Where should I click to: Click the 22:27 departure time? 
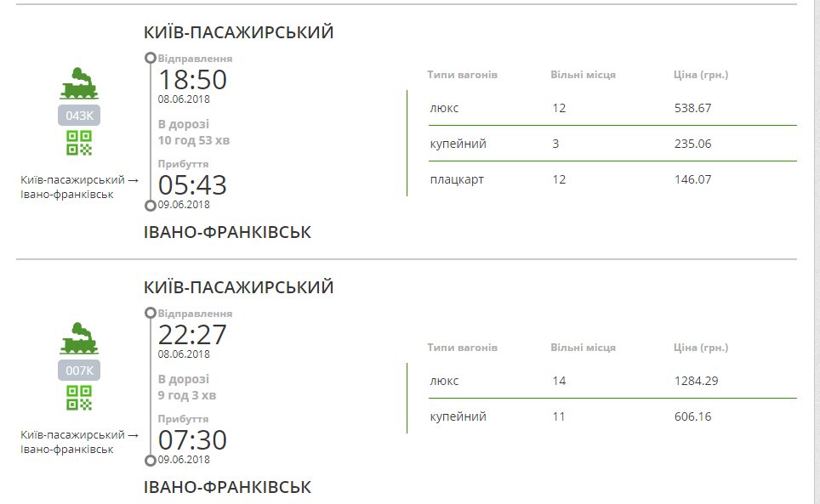pos(192,335)
